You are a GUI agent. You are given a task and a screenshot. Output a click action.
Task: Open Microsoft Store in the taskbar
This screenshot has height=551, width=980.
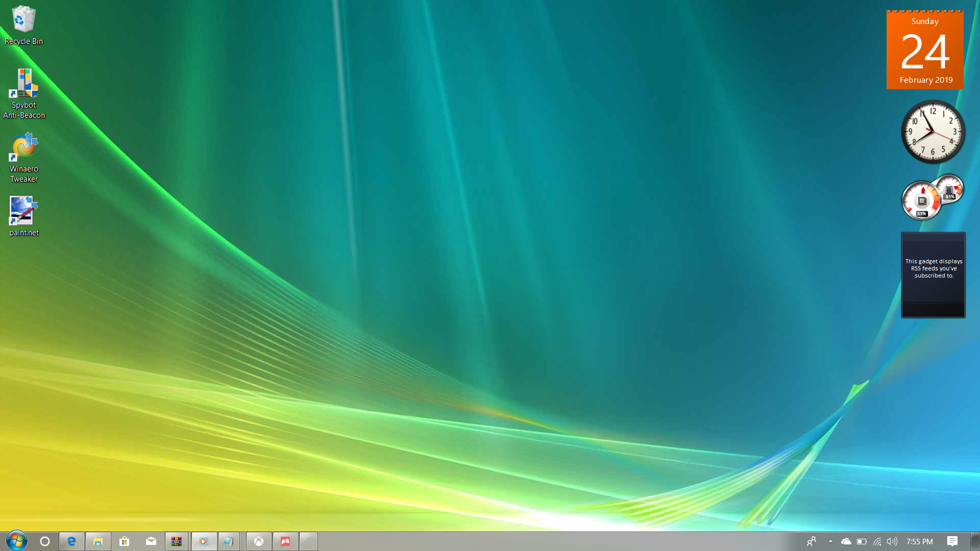pos(125,541)
